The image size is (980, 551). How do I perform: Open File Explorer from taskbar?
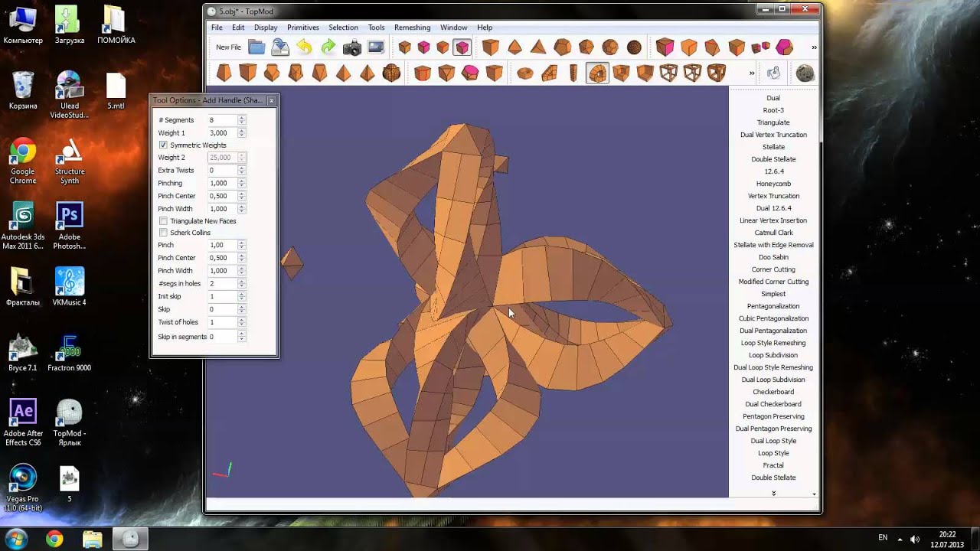pyautogui.click(x=93, y=539)
